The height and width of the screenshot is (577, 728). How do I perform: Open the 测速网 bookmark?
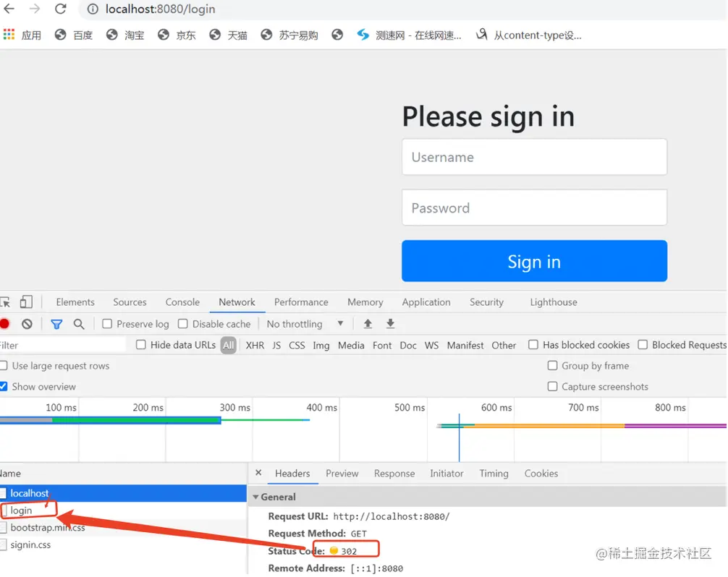click(409, 35)
